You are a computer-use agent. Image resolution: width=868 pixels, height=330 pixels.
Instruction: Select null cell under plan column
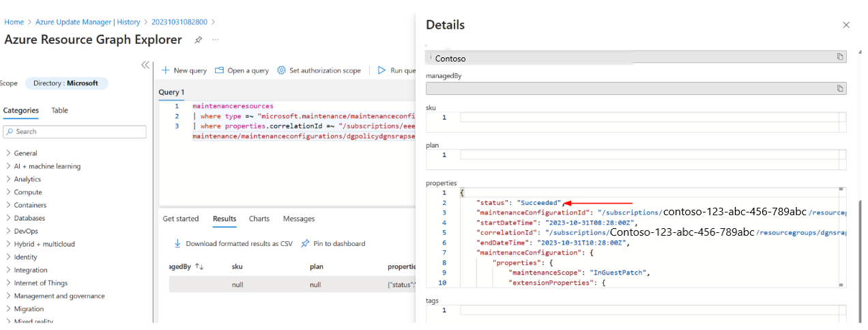(x=315, y=284)
